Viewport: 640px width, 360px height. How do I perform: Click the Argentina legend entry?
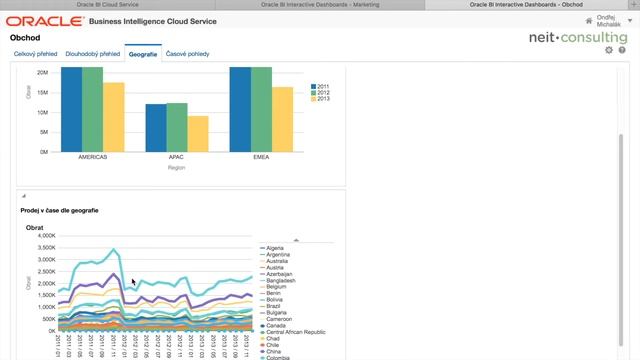click(275, 255)
